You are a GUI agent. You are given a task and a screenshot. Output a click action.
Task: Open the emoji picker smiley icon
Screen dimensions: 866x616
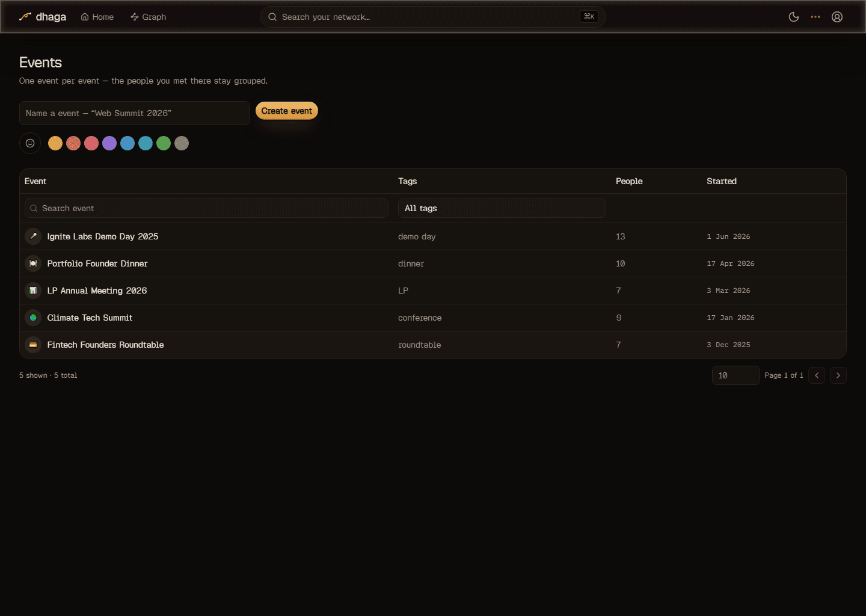click(x=30, y=143)
